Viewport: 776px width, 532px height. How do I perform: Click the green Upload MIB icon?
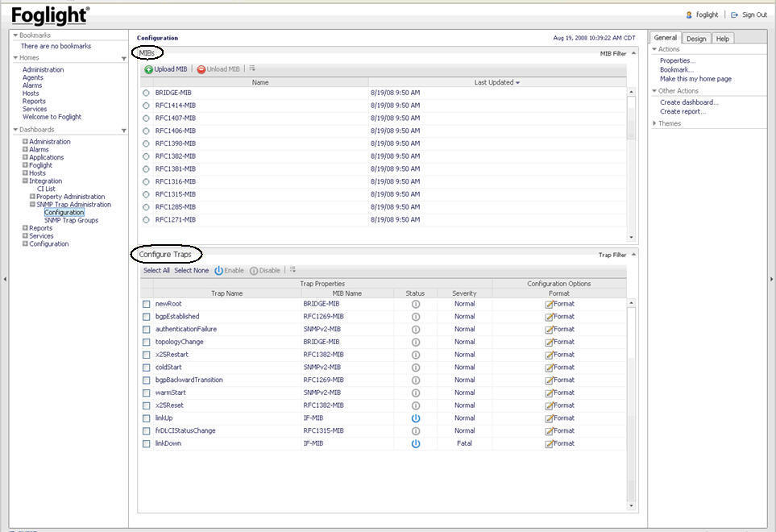(148, 70)
